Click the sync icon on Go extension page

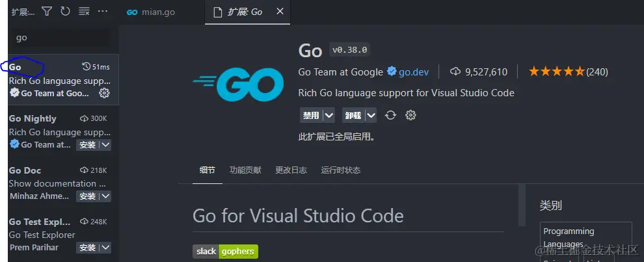[390, 115]
